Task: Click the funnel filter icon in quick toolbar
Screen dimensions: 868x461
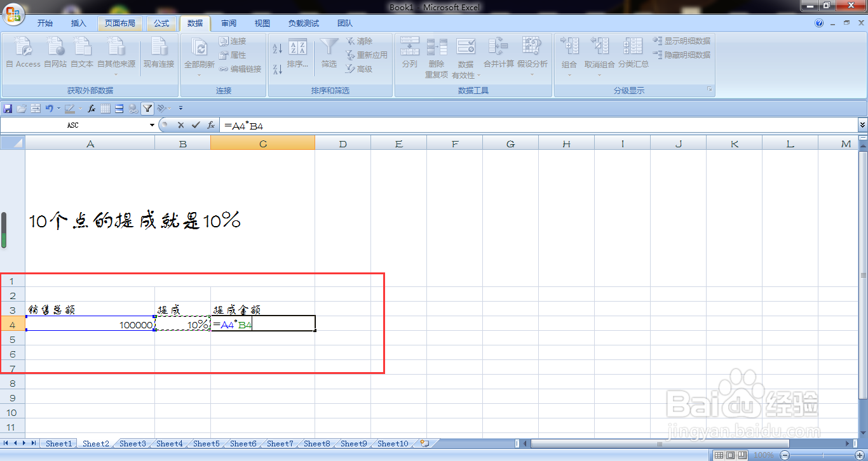Action: pos(147,109)
